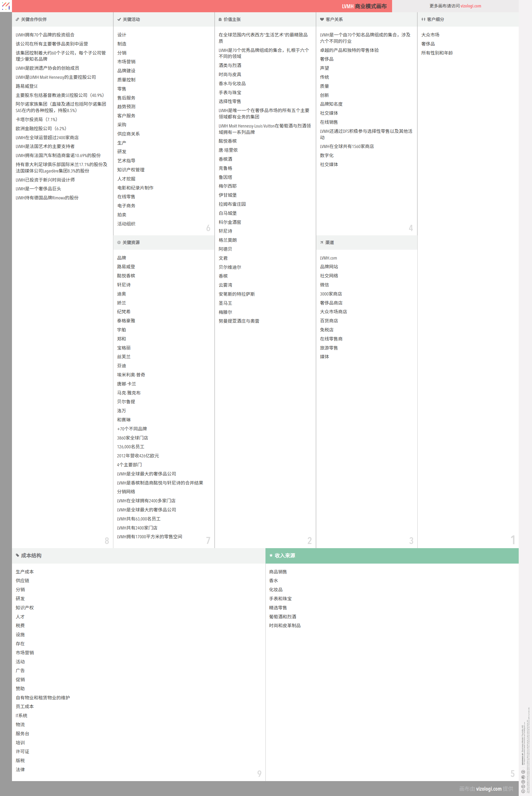Click the star icon beside 收入来源
The height and width of the screenshot is (796, 532).
(271, 556)
